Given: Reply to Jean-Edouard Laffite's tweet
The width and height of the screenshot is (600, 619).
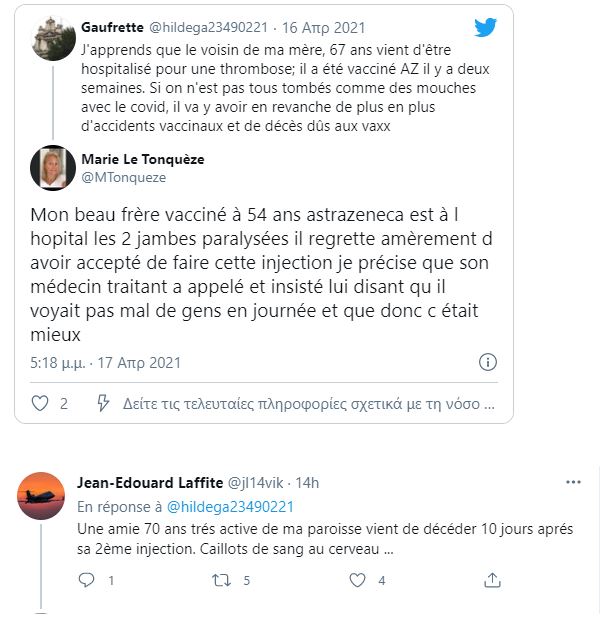Looking at the screenshot, I should [86, 579].
